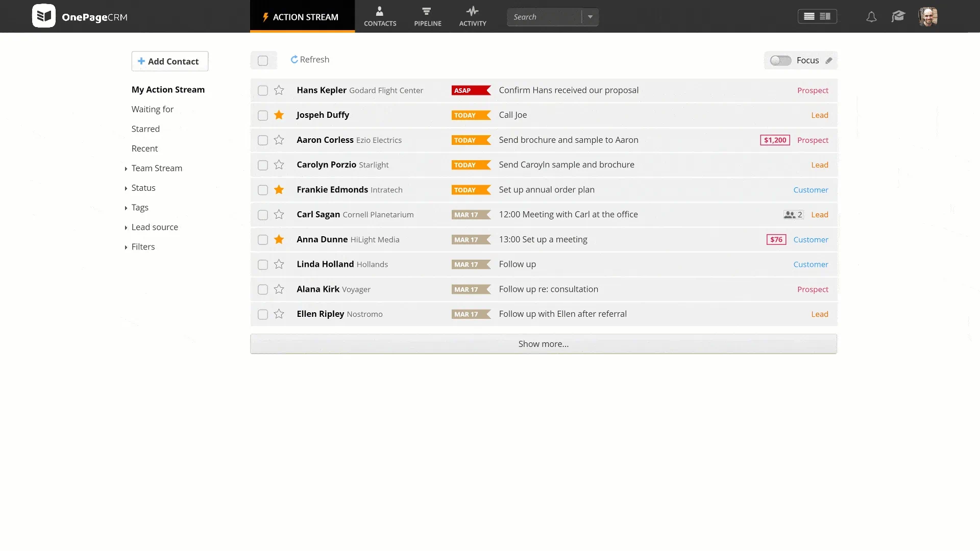Open the $1,200 deal badge
Screen dimensions: 980x551
[x=775, y=140]
